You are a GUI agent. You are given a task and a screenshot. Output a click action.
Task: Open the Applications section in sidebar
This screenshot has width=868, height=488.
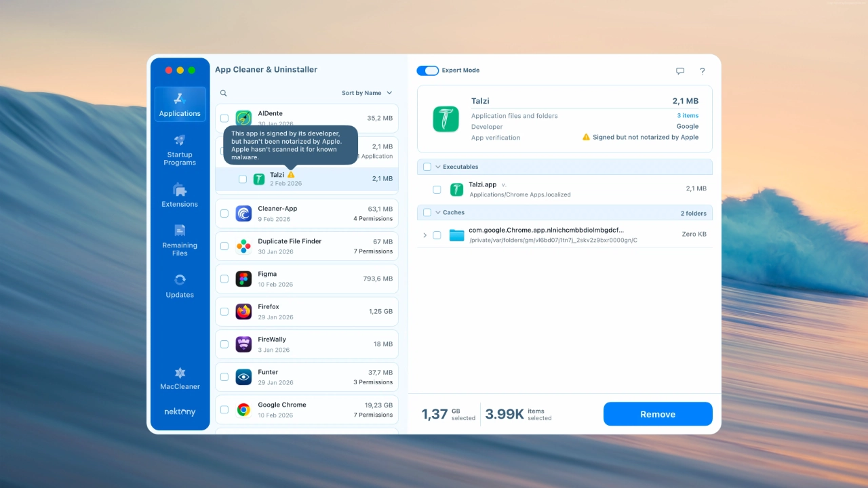pyautogui.click(x=180, y=104)
